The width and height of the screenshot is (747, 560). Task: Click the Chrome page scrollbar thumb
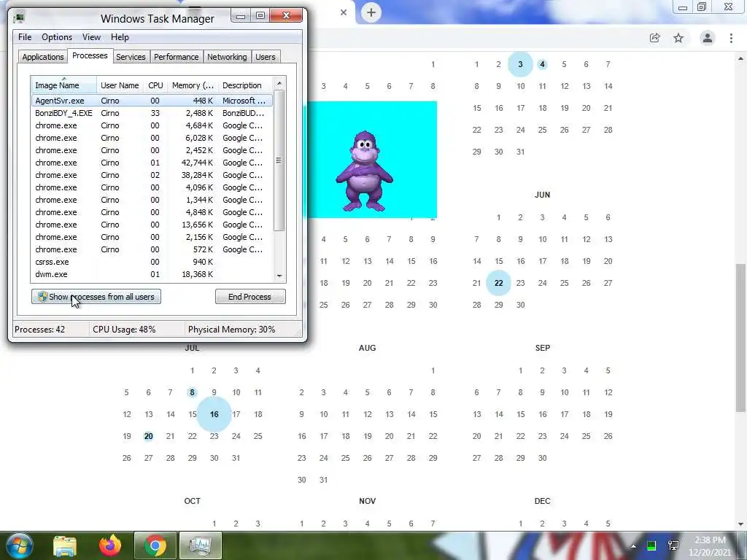(741, 337)
